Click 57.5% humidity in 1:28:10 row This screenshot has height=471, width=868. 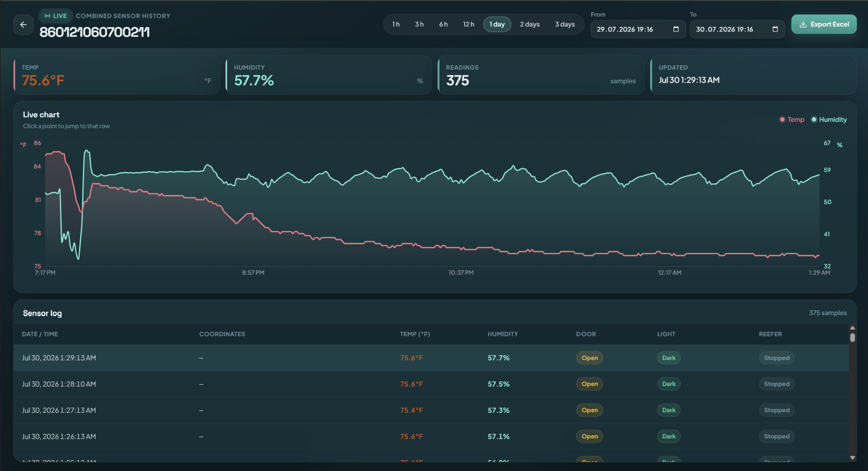pyautogui.click(x=498, y=384)
